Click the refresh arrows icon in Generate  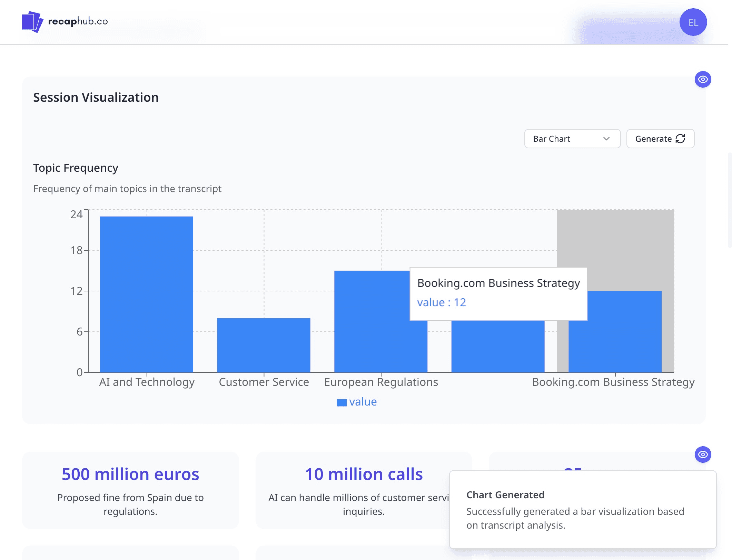point(680,139)
